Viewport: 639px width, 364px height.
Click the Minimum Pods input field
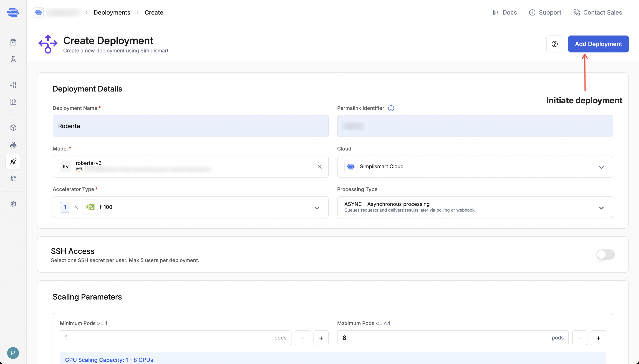click(x=175, y=338)
